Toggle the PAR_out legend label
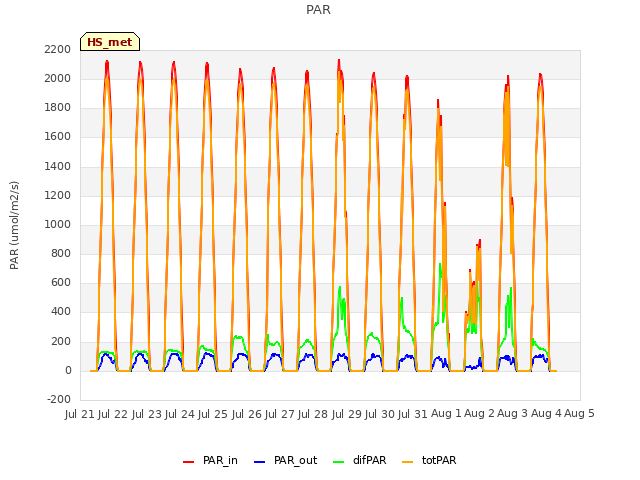The width and height of the screenshot is (640, 480). click(296, 460)
